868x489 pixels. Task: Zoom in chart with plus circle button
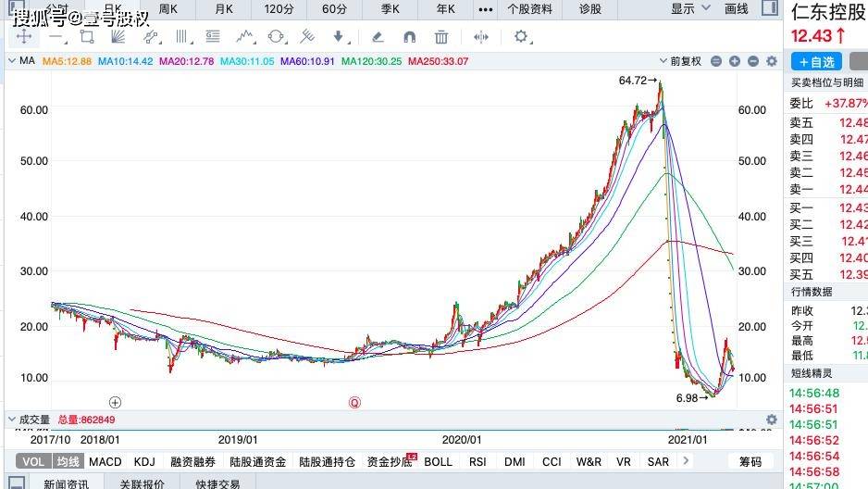tap(734, 61)
